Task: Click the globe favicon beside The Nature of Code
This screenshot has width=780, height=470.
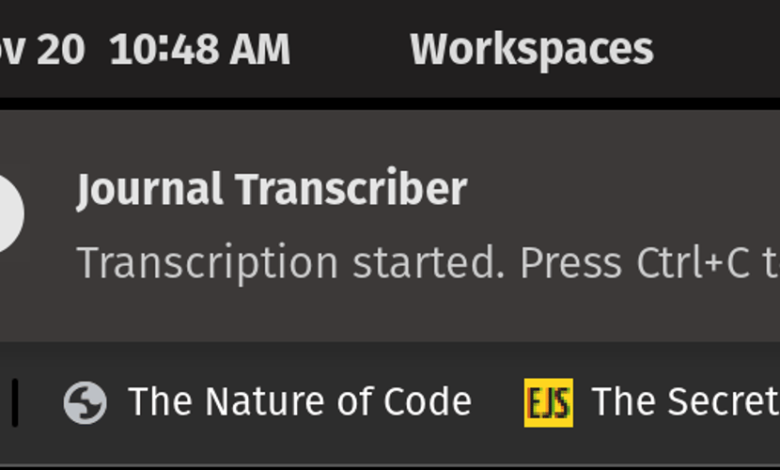Action: (x=85, y=402)
